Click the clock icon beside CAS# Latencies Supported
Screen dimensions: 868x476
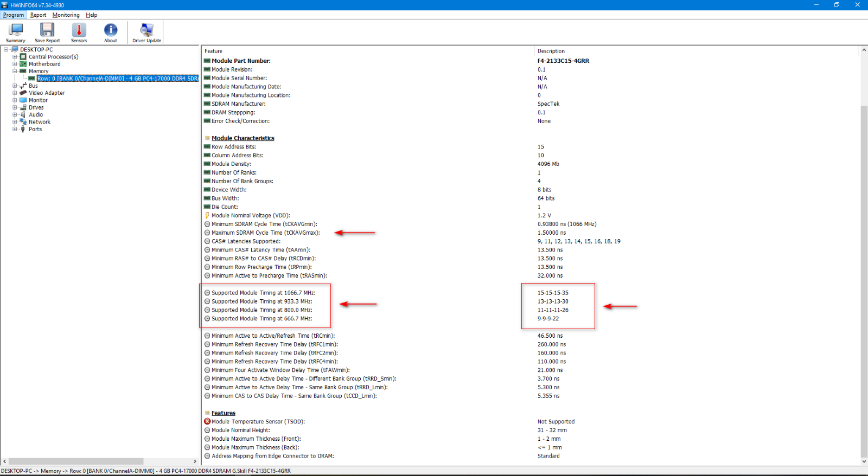pyautogui.click(x=207, y=241)
